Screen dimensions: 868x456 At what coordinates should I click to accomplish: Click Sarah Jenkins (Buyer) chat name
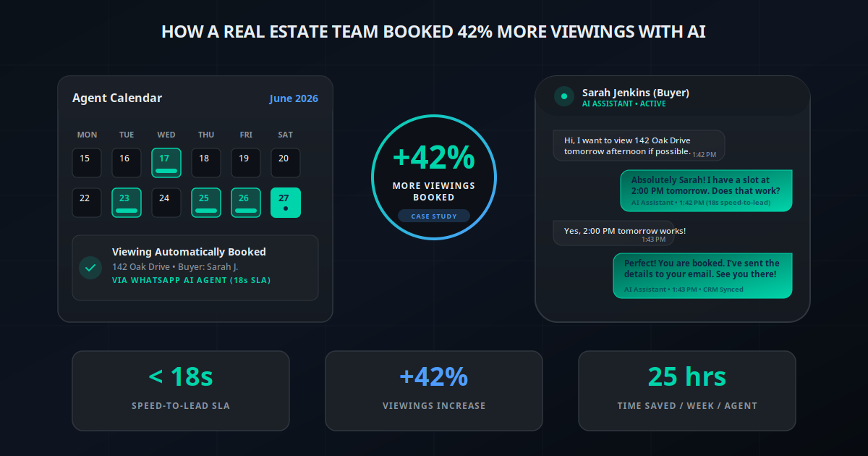coord(636,93)
